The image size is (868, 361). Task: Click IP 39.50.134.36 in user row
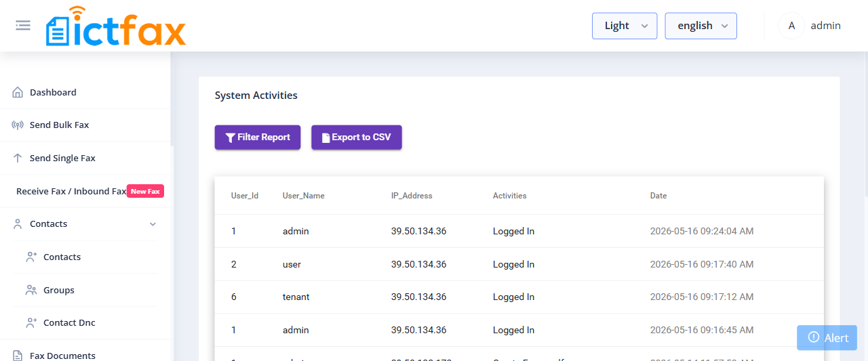(x=418, y=264)
